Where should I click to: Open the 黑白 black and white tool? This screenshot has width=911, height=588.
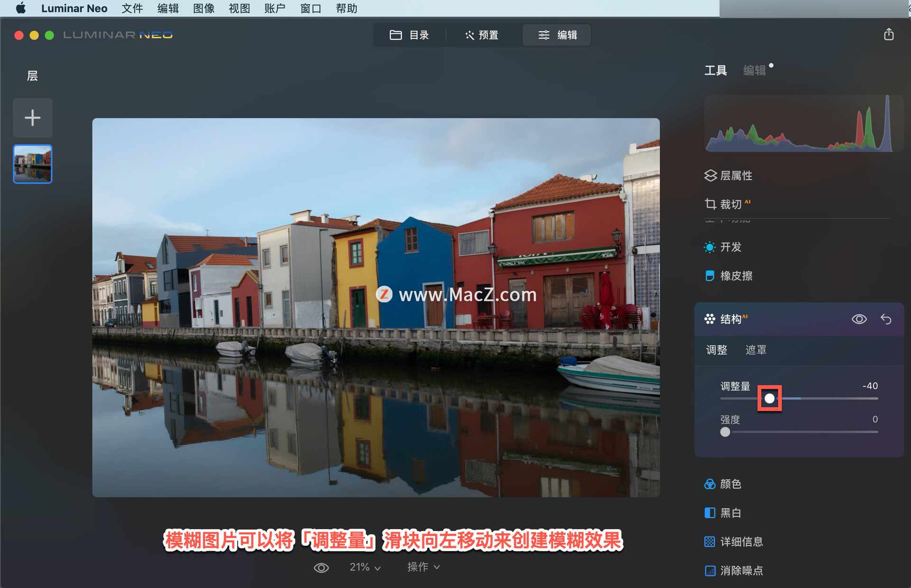pos(723,513)
